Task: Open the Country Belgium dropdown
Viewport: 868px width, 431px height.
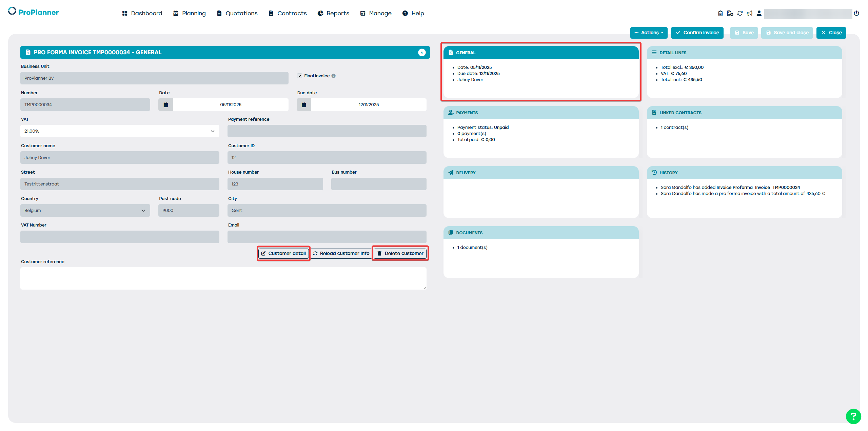Action: coord(85,210)
